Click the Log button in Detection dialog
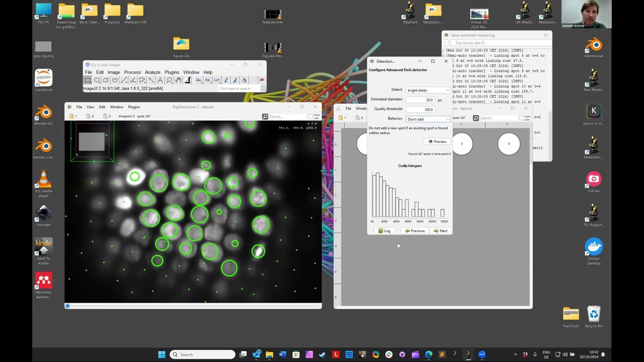The height and width of the screenshot is (362, 644). click(x=384, y=231)
